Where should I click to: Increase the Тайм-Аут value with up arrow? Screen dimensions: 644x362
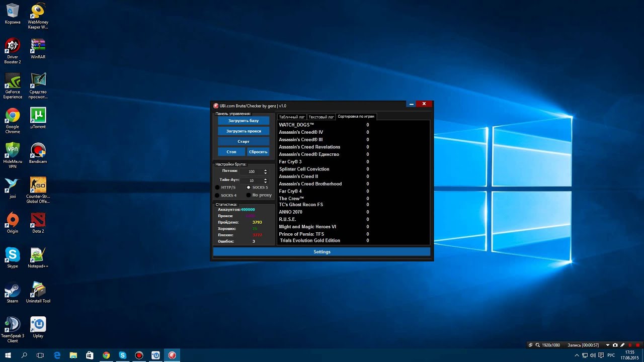266,178
